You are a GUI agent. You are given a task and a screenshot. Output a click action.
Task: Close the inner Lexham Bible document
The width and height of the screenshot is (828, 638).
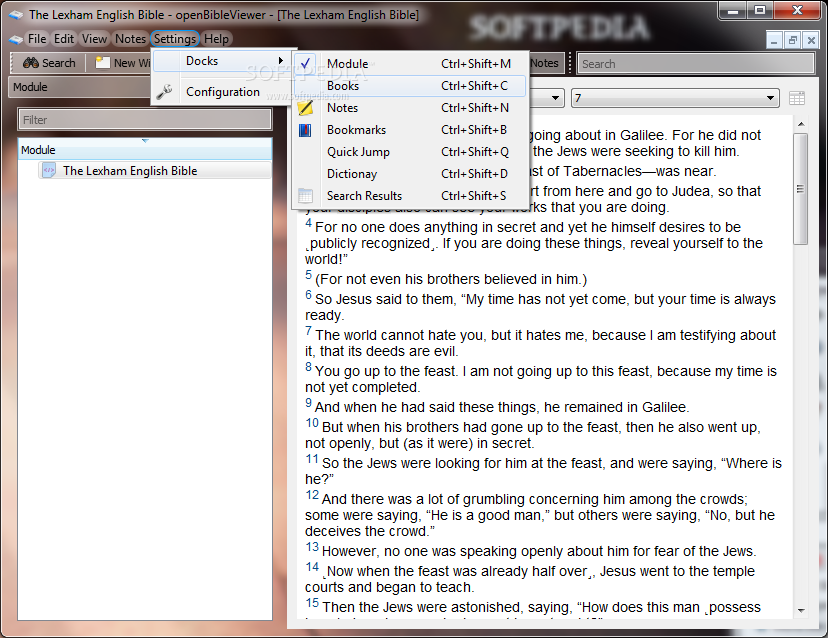pyautogui.click(x=811, y=40)
